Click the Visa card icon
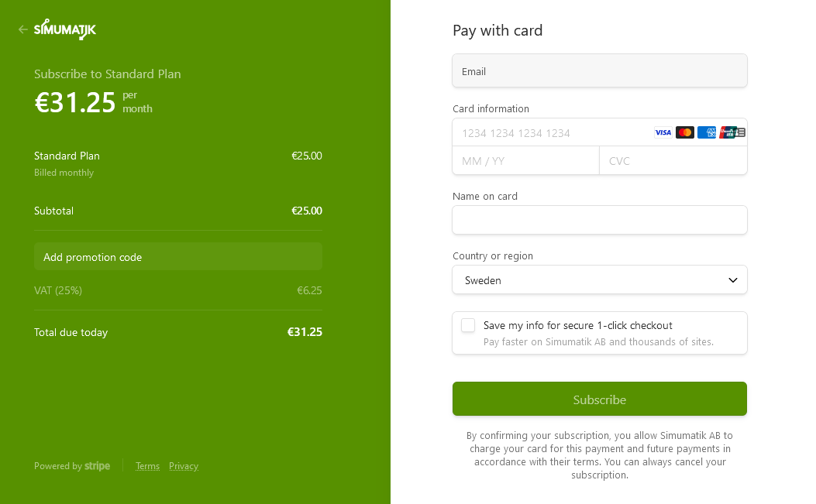The width and height of the screenshot is (816, 504). [663, 132]
